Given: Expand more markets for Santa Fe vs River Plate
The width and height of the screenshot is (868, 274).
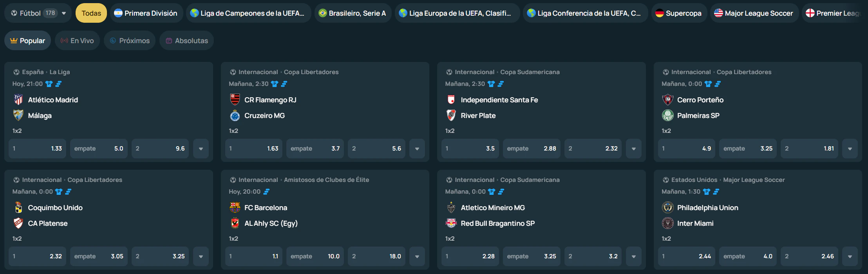Looking at the screenshot, I should pos(634,149).
